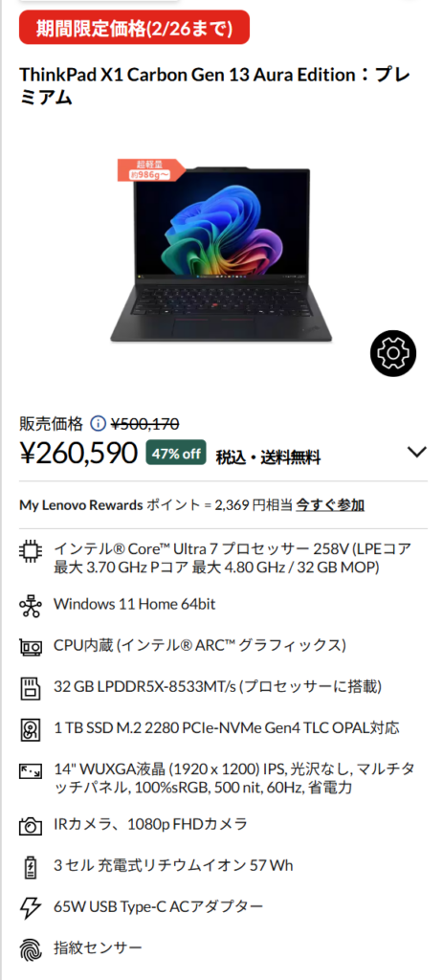
Task: Open the ThinkPad X1 Carbon Gen 13 title
Action: click(215, 85)
